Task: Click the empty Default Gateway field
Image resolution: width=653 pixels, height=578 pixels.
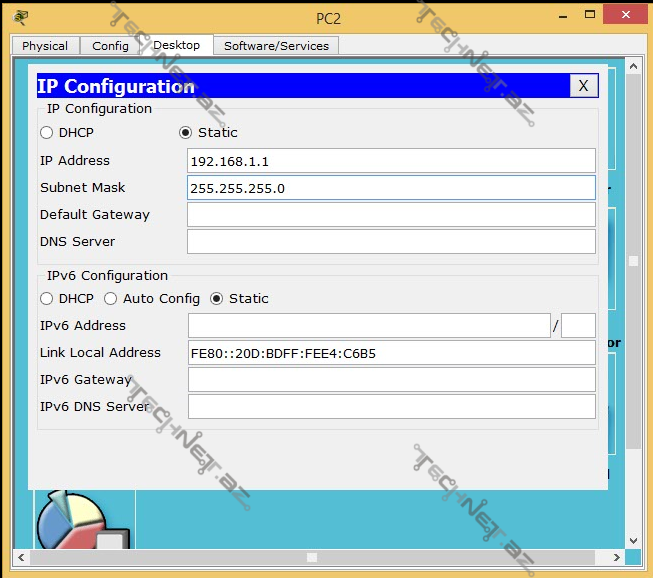Action: tap(391, 215)
